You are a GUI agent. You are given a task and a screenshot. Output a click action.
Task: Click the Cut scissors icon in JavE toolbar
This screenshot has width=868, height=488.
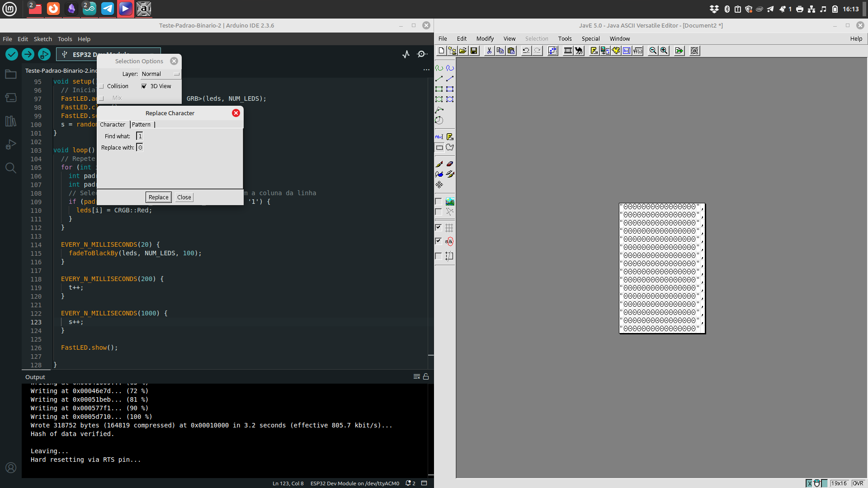(489, 51)
